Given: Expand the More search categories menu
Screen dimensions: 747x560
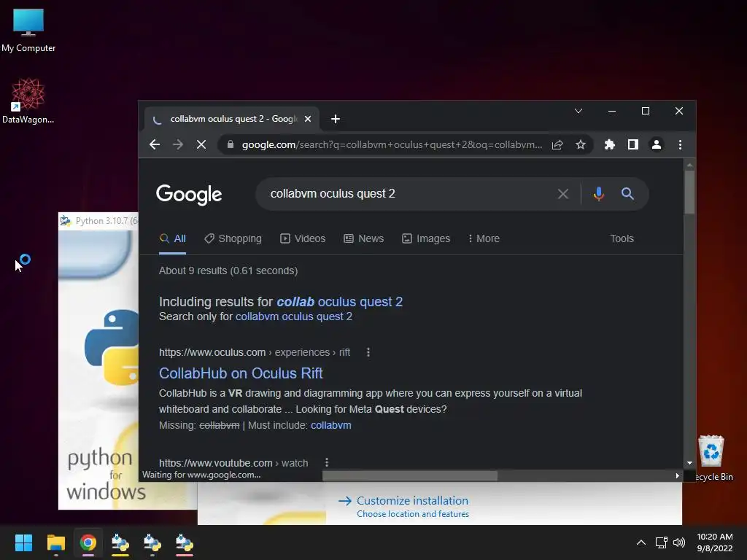Looking at the screenshot, I should tap(484, 238).
